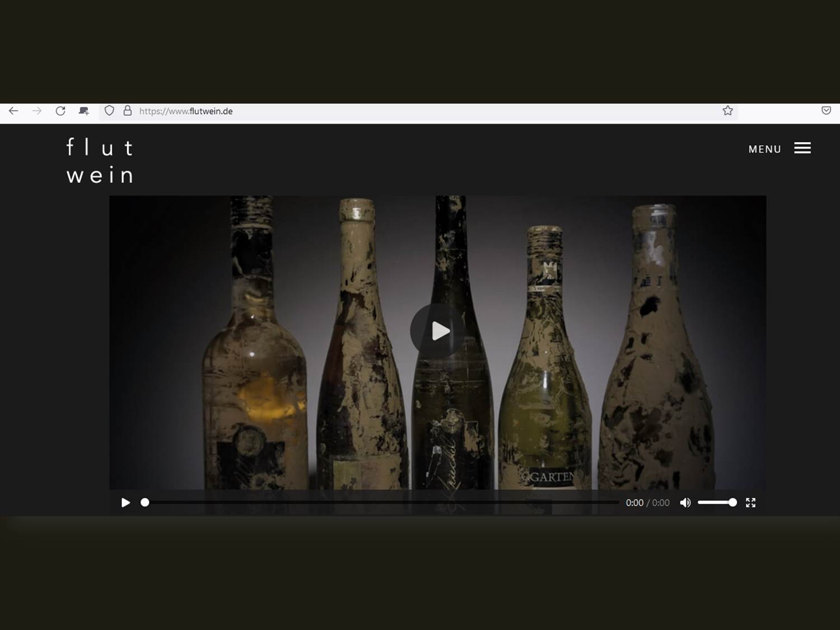Enter fullscreen mode on the video
This screenshot has height=630, width=840.
pos(751,503)
